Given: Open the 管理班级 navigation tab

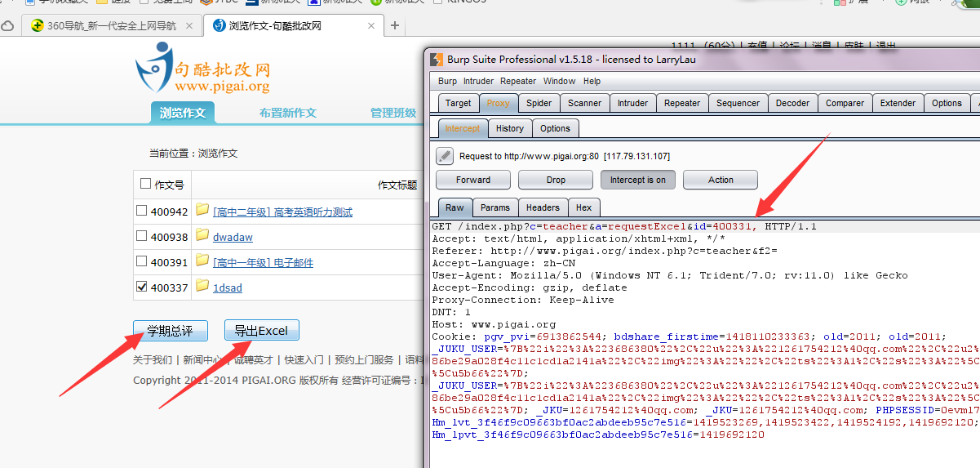Looking at the screenshot, I should pyautogui.click(x=393, y=113).
